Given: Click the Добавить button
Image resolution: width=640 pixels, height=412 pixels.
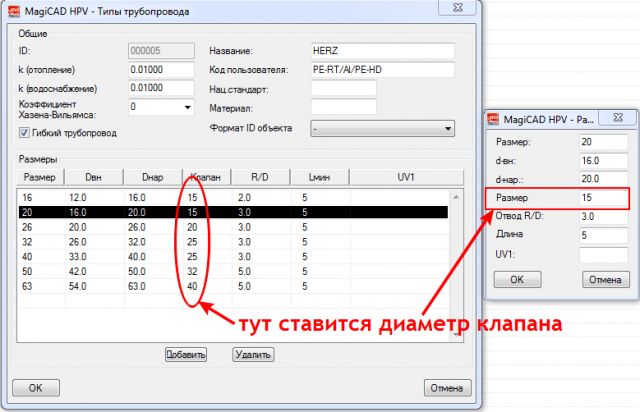Looking at the screenshot, I should coord(186,354).
